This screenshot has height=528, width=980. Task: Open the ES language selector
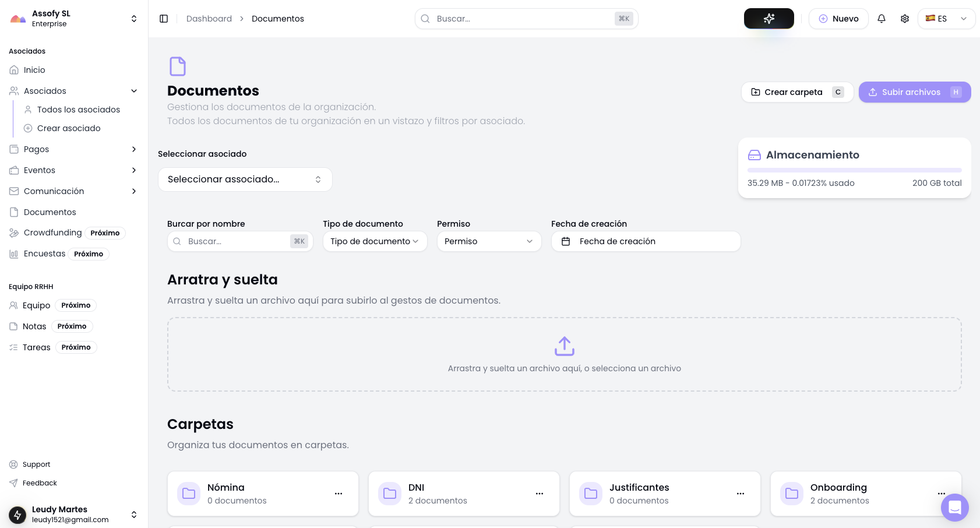point(946,18)
